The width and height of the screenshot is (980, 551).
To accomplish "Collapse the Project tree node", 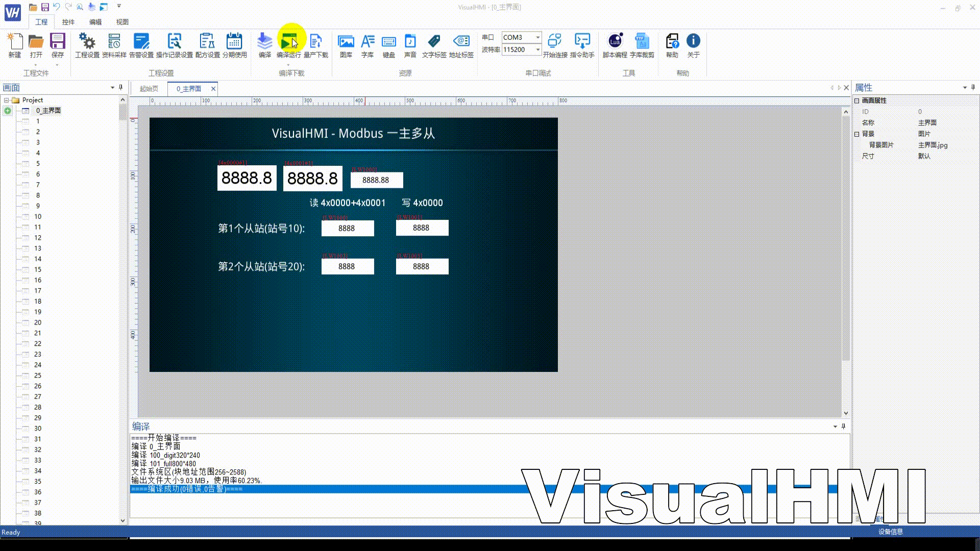I will click(6, 100).
